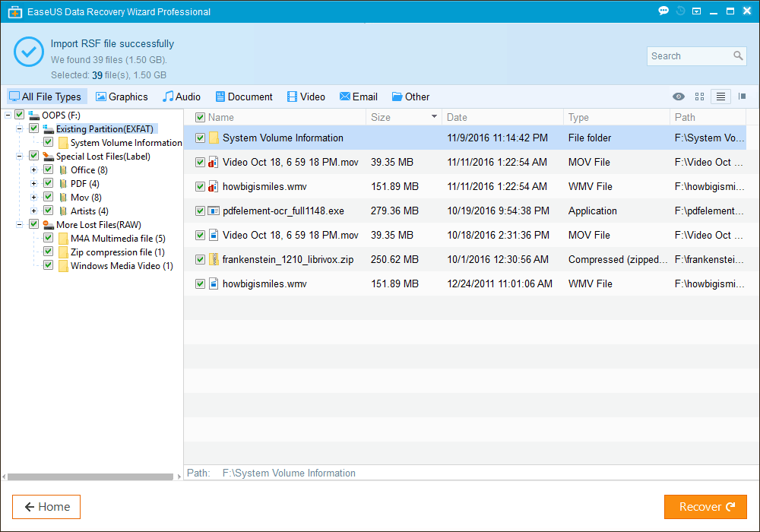Collapse the Existing Partition(EXFAT) node

click(20, 129)
